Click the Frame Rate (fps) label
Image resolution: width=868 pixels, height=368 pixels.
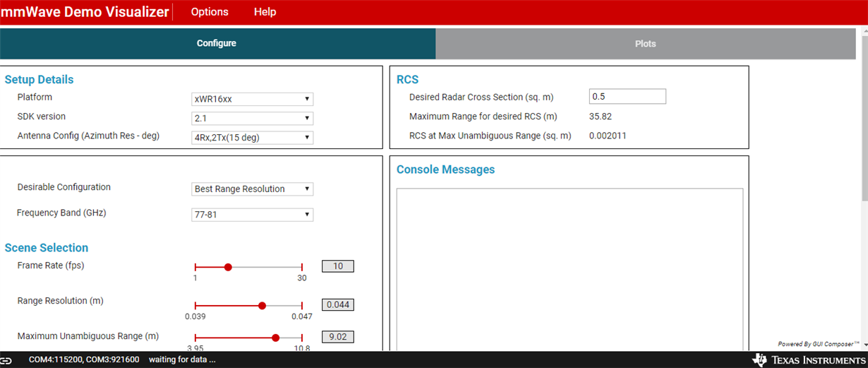51,266
